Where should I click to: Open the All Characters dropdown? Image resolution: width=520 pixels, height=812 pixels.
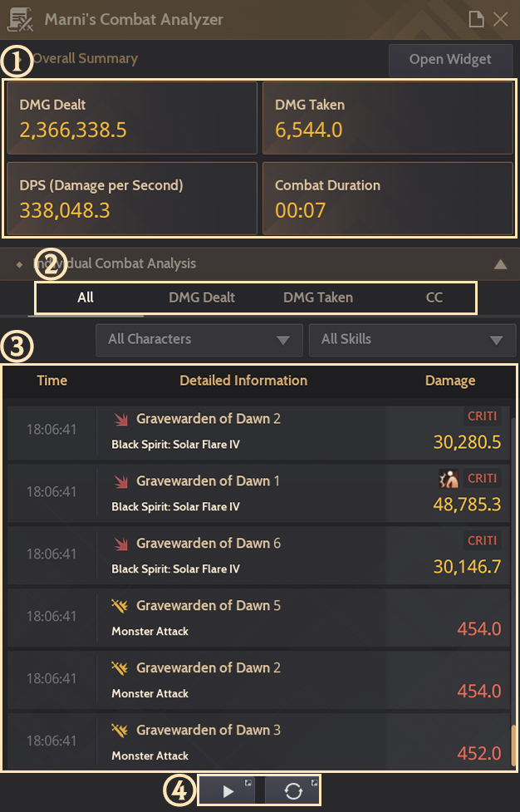point(199,340)
